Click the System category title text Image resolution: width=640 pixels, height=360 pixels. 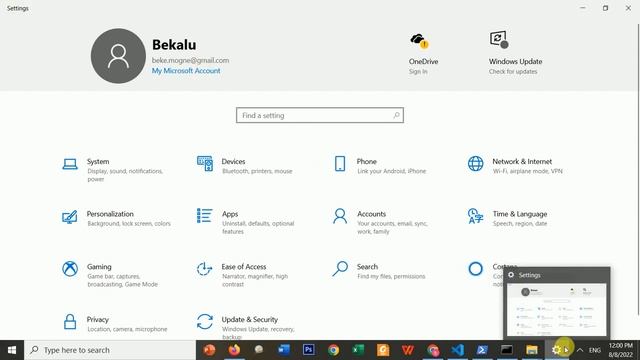tap(98, 162)
